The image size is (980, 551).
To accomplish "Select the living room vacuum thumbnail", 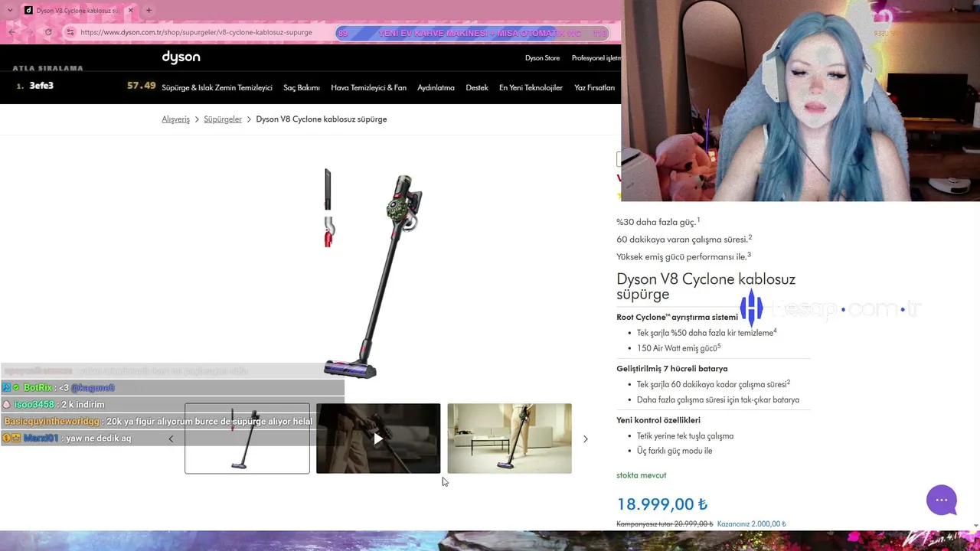I will [x=509, y=439].
